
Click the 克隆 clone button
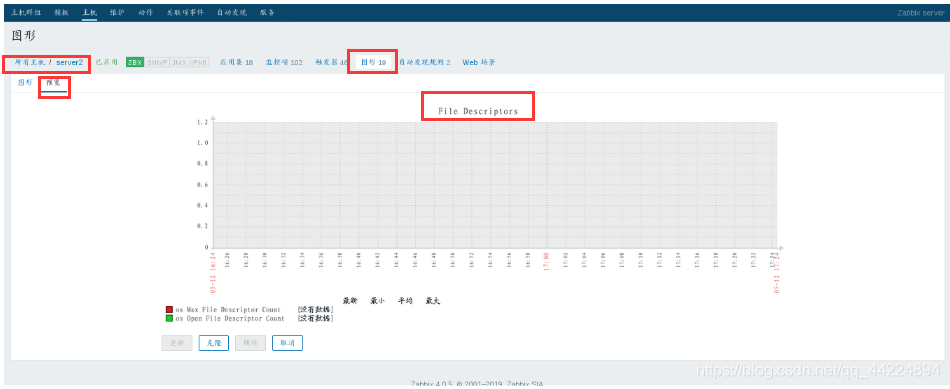(214, 343)
